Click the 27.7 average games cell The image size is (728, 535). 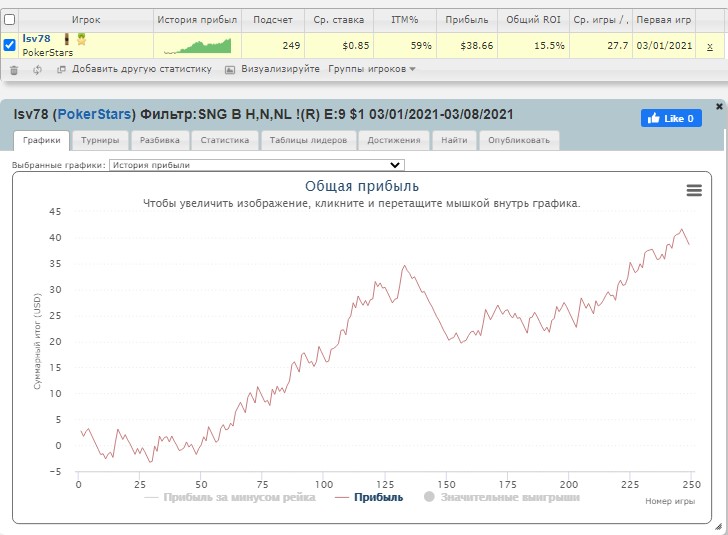tap(601, 46)
